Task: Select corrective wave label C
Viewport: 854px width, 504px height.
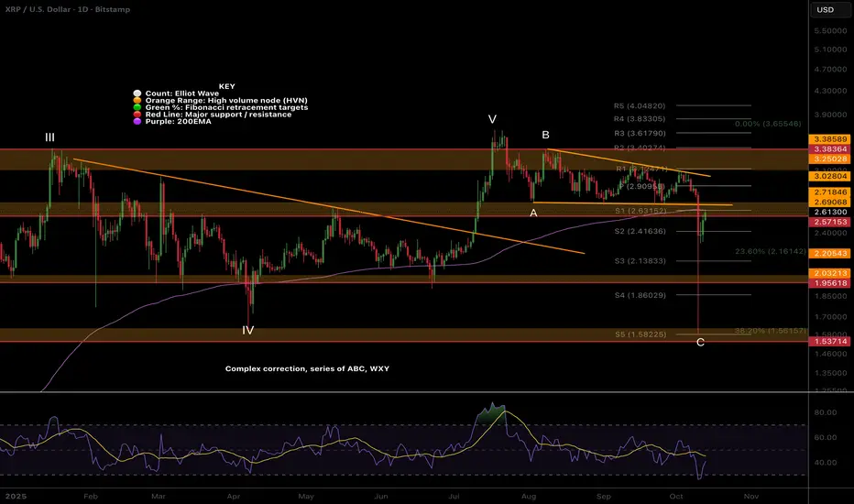Action: 700,343
